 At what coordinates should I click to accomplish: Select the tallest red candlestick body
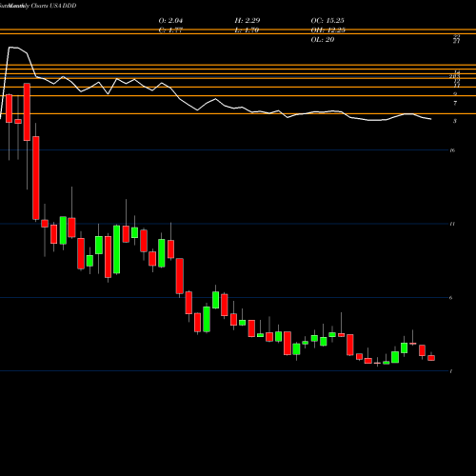[36, 178]
